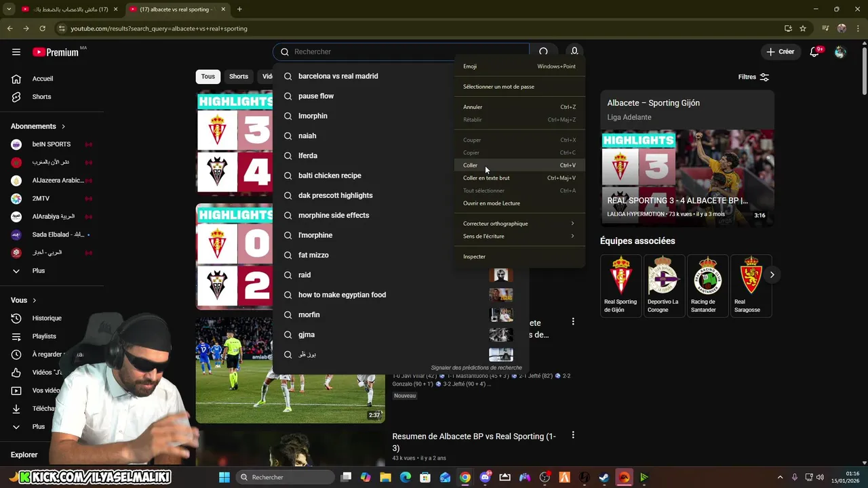Open the Chrome tab search dropdown
Image resolution: width=868 pixels, height=488 pixels.
[9, 9]
